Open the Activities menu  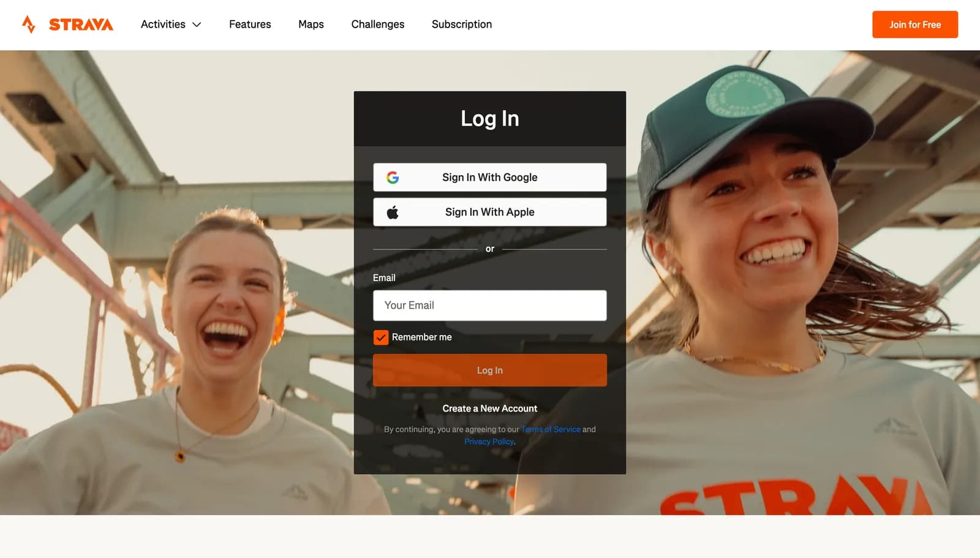pos(171,25)
